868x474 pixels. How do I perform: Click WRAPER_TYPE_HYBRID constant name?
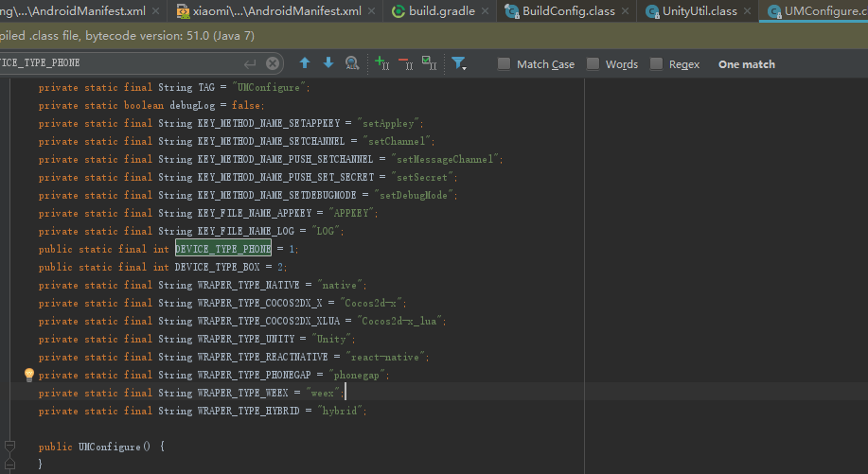[249, 411]
